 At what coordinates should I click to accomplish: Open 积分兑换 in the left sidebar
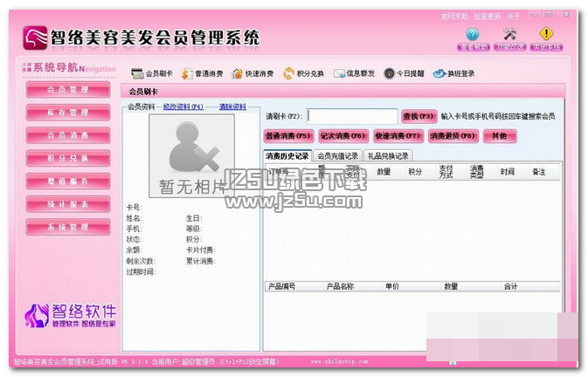[x=68, y=158]
